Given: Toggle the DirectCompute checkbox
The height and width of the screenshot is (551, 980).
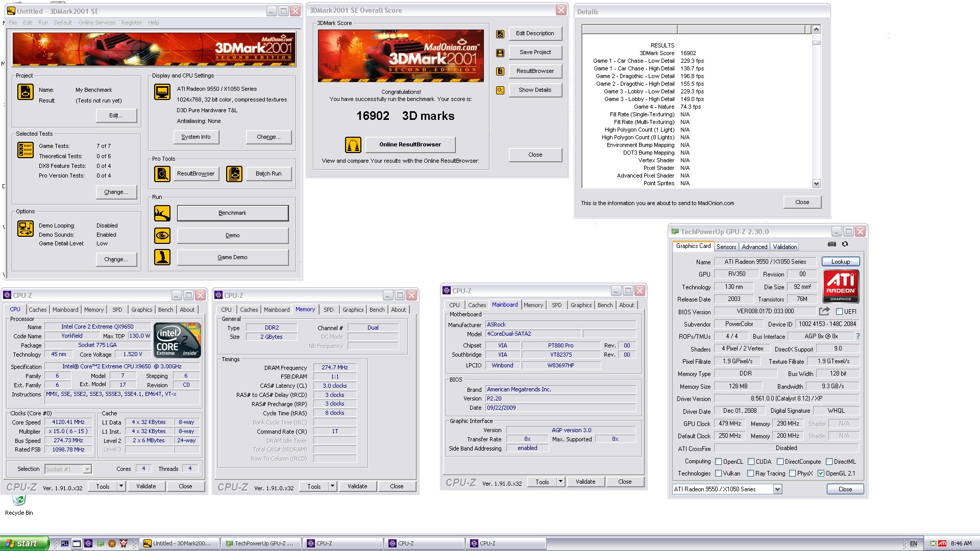Looking at the screenshot, I should 780,462.
